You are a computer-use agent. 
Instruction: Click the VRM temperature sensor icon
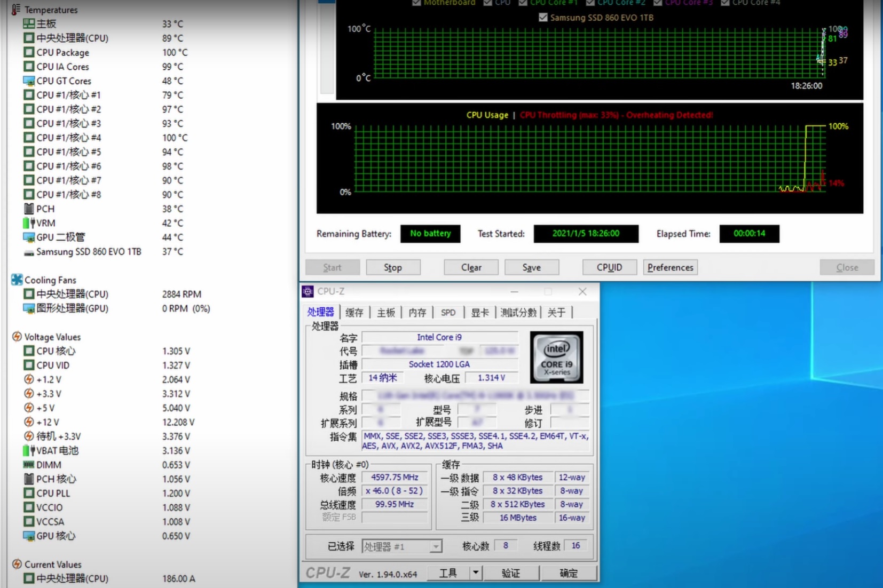[x=29, y=223]
